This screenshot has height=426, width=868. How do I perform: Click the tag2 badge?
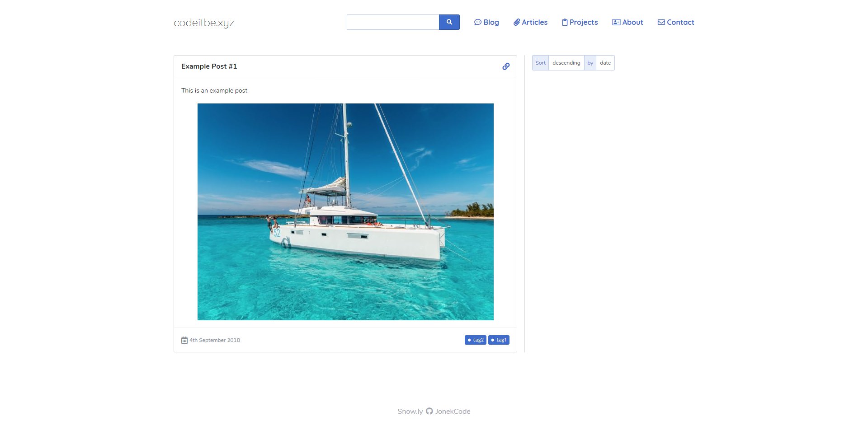pyautogui.click(x=475, y=340)
